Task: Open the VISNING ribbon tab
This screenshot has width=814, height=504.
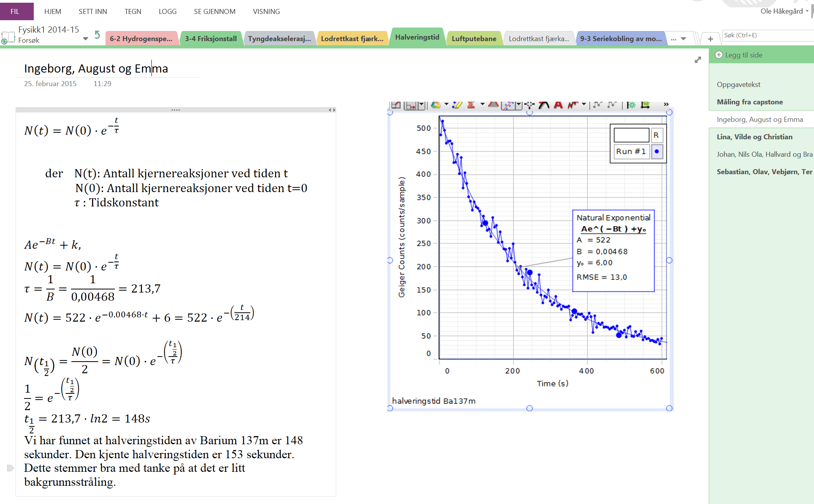Action: 266,11
